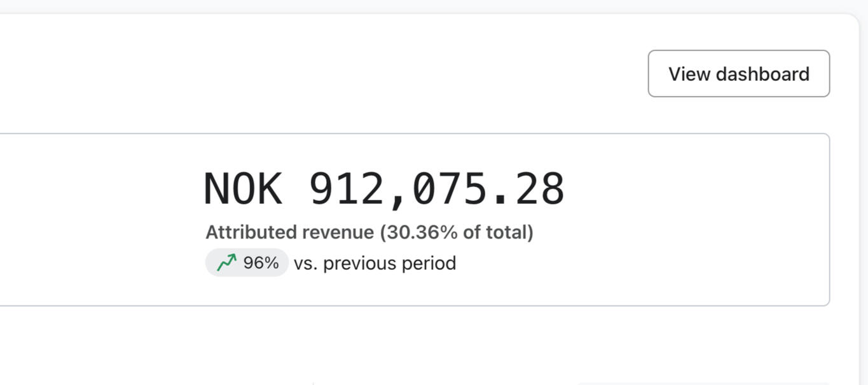Click the word "previous" under the revenue
Viewport: 868px width, 385px height.
point(362,263)
